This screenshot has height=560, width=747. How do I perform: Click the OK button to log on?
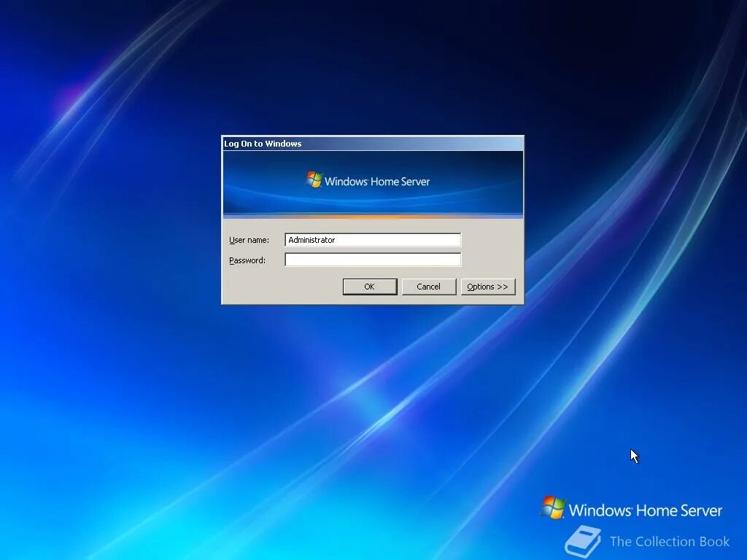370,287
